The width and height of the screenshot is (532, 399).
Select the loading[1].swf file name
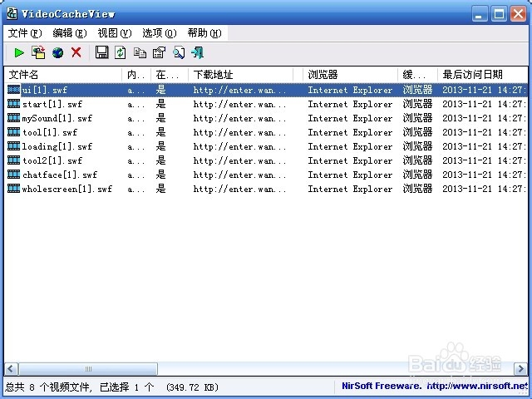[x=57, y=146]
